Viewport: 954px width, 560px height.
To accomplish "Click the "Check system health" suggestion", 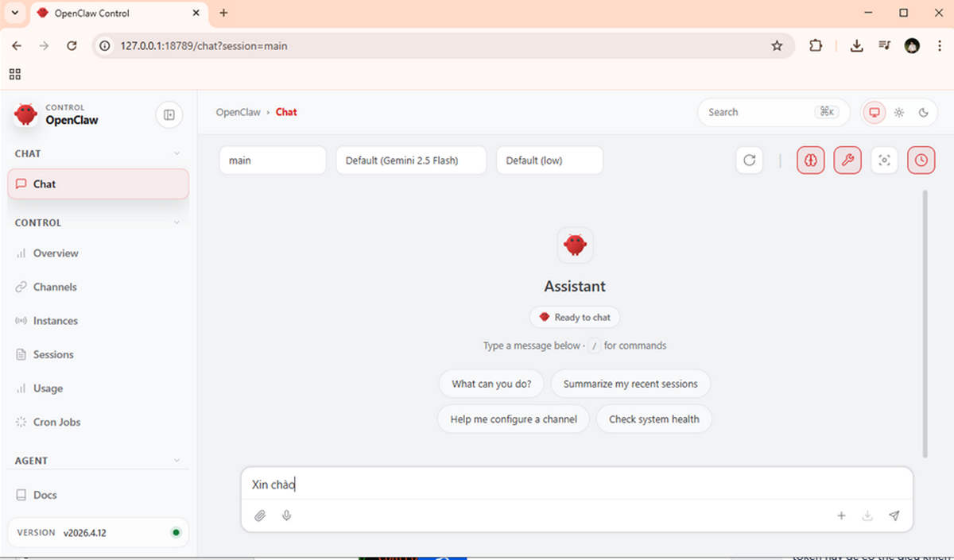I will point(653,419).
